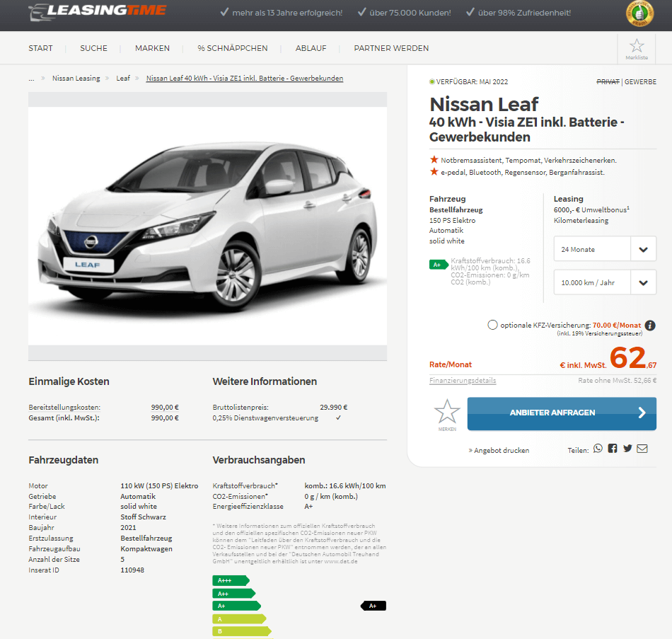Open insurance info icon
The height and width of the screenshot is (639, 672).
tap(650, 326)
